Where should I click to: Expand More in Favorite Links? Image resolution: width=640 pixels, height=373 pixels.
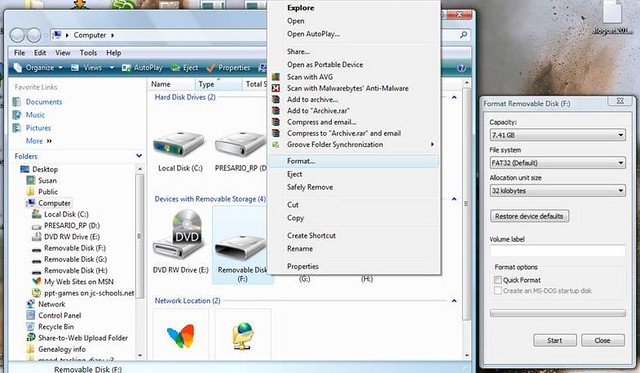39,141
